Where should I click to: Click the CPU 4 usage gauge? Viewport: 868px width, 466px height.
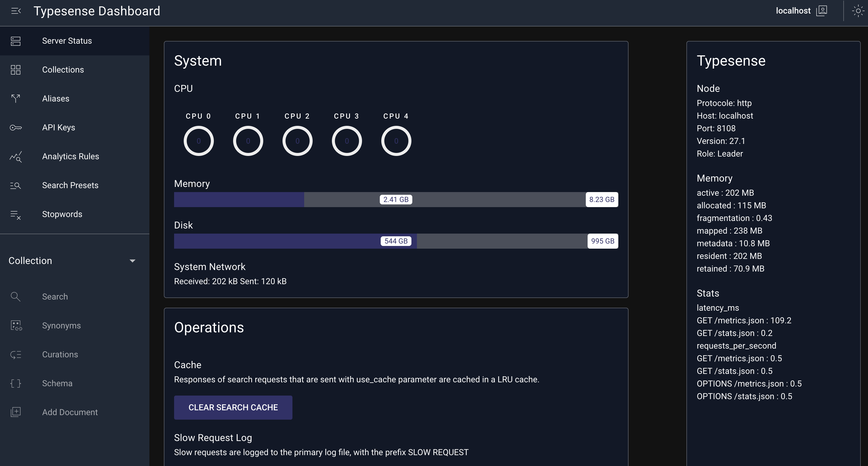(396, 141)
